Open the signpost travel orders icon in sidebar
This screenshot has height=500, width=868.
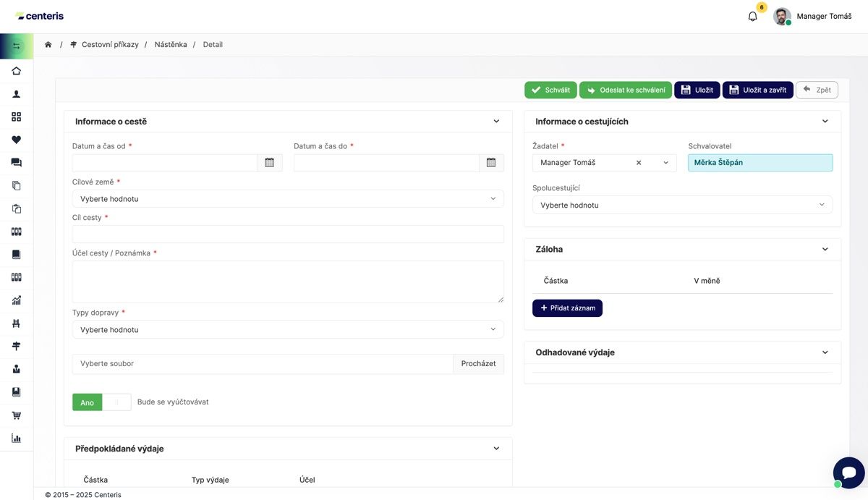tap(16, 346)
